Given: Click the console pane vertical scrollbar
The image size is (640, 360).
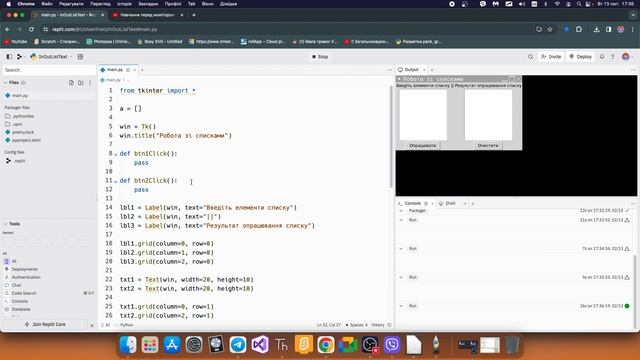Looking at the screenshot, I should point(635,291).
